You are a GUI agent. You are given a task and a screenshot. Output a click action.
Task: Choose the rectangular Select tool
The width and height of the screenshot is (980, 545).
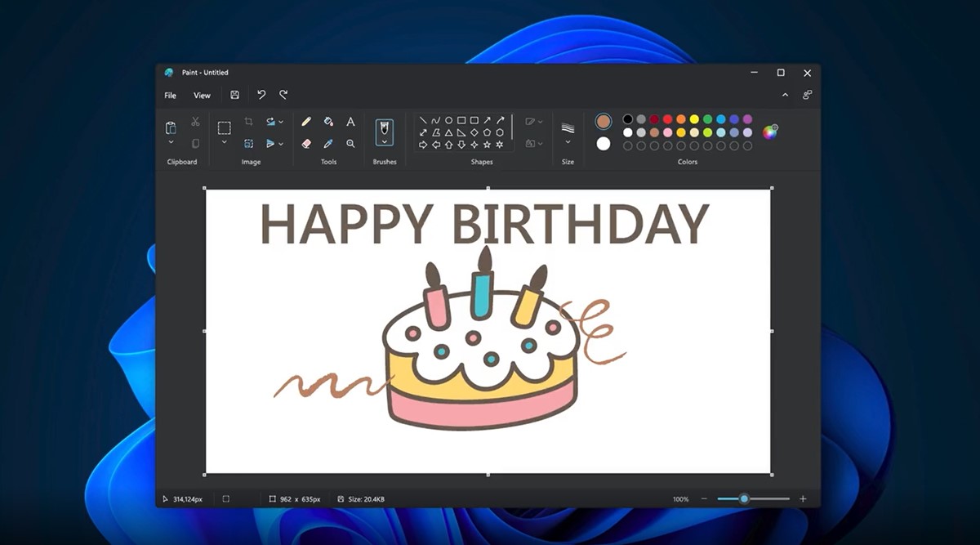point(224,127)
